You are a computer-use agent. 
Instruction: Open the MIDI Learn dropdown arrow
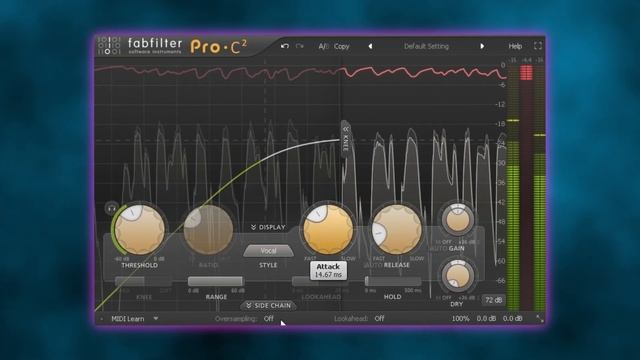156,318
